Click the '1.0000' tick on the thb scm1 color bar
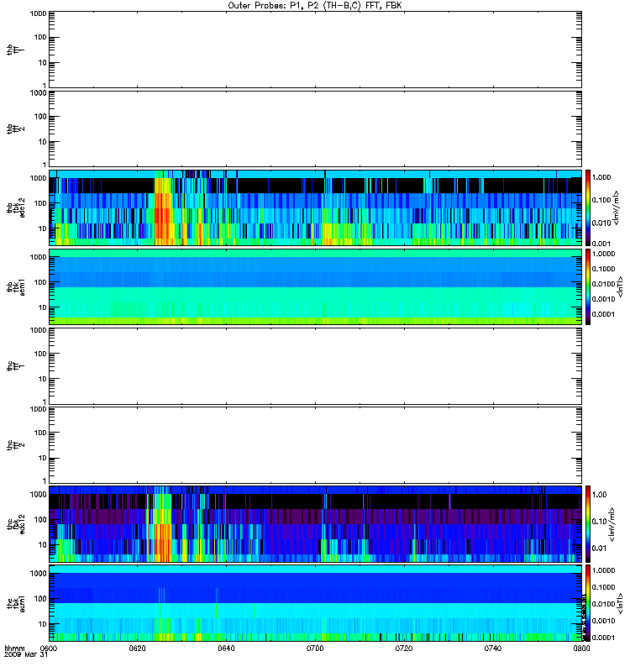The image size is (630, 672). click(x=603, y=254)
